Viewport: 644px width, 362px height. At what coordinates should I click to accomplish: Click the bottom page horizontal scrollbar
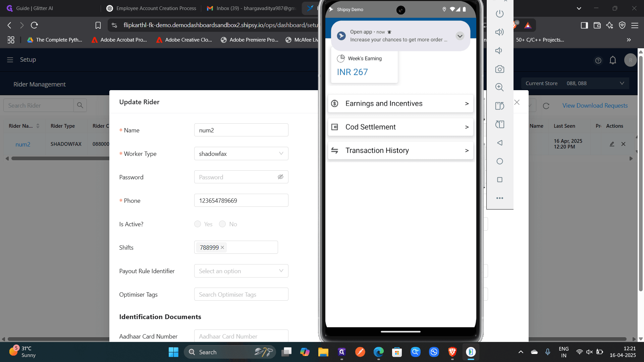(317, 339)
